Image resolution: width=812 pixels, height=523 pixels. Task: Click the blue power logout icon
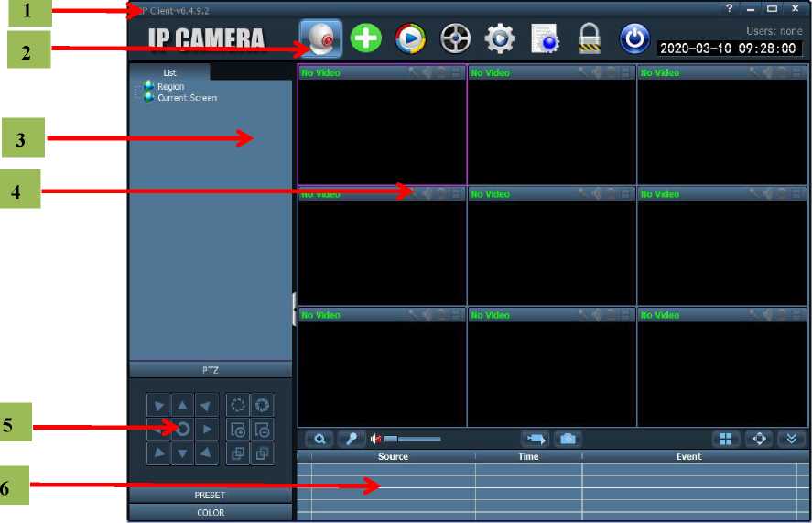point(633,38)
